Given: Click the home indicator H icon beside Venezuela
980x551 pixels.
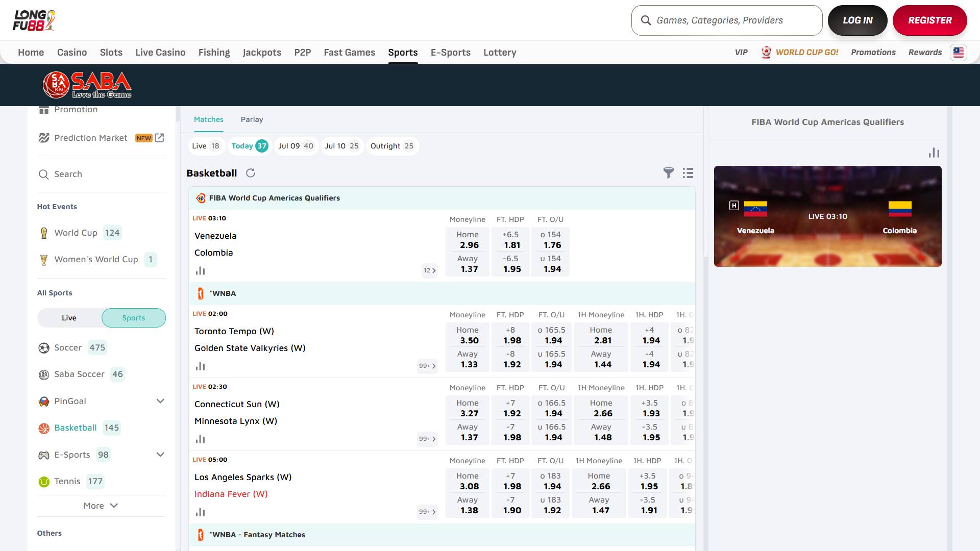Looking at the screenshot, I should tap(734, 206).
